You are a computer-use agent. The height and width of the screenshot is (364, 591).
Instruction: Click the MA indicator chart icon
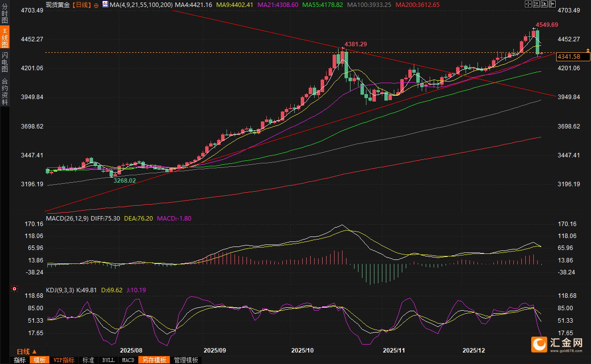[x=105, y=4]
